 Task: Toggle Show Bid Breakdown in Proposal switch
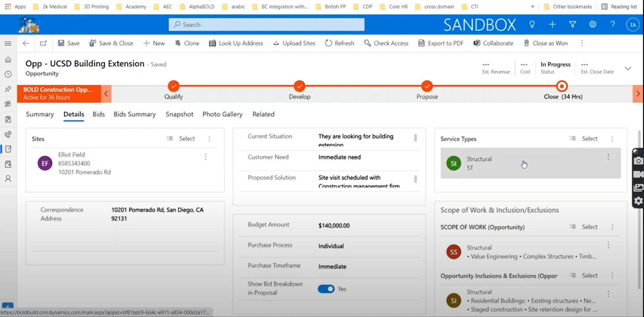tap(326, 289)
